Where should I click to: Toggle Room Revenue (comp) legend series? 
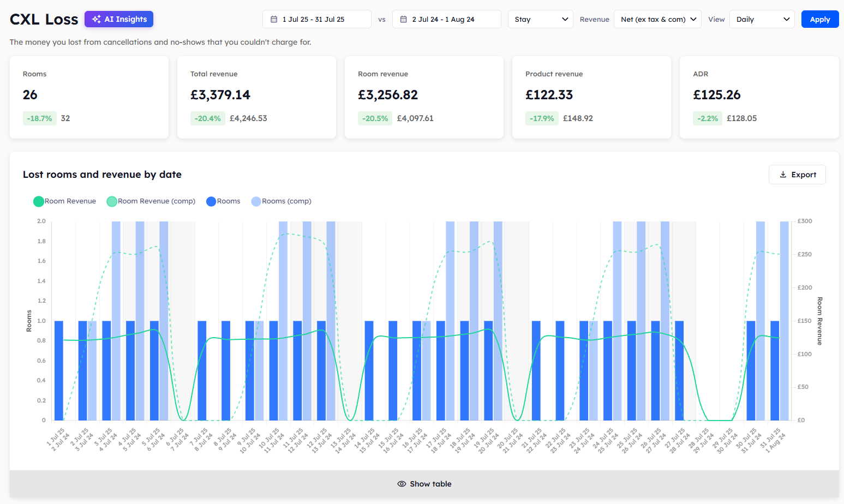pyautogui.click(x=151, y=201)
